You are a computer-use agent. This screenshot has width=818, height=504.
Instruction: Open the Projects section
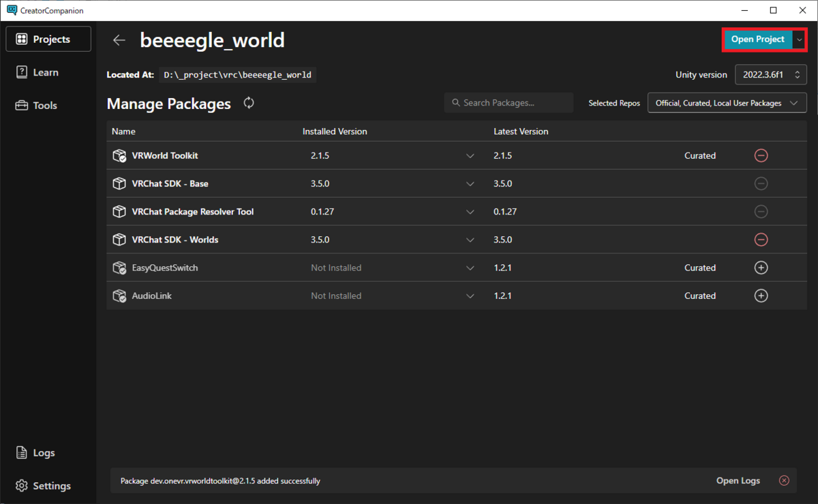(48, 39)
